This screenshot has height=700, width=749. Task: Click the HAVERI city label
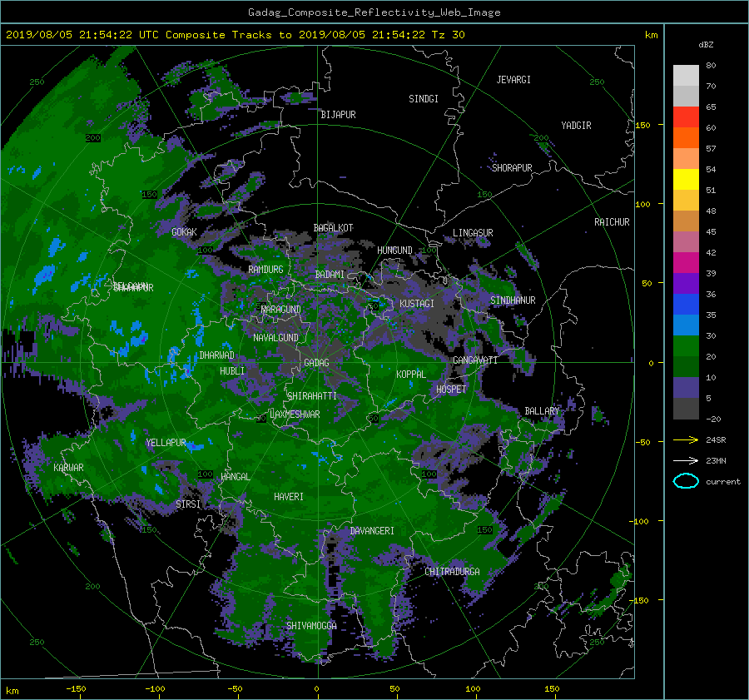click(289, 497)
